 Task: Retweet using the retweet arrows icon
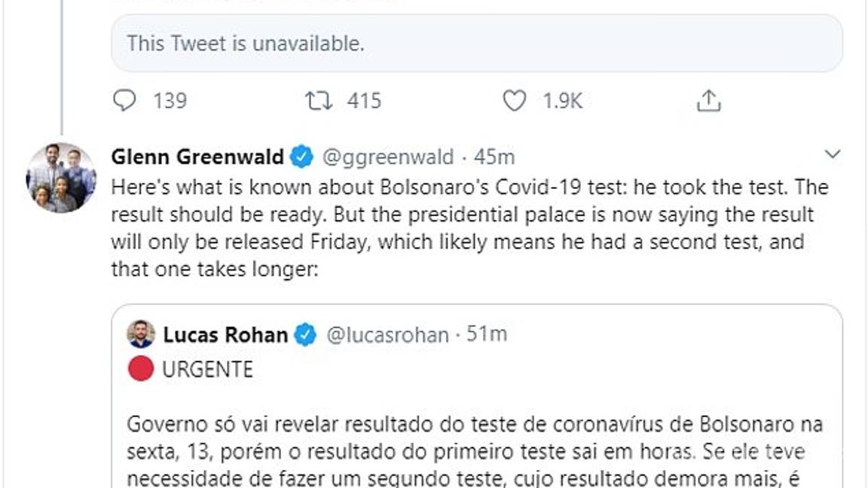coord(319,101)
